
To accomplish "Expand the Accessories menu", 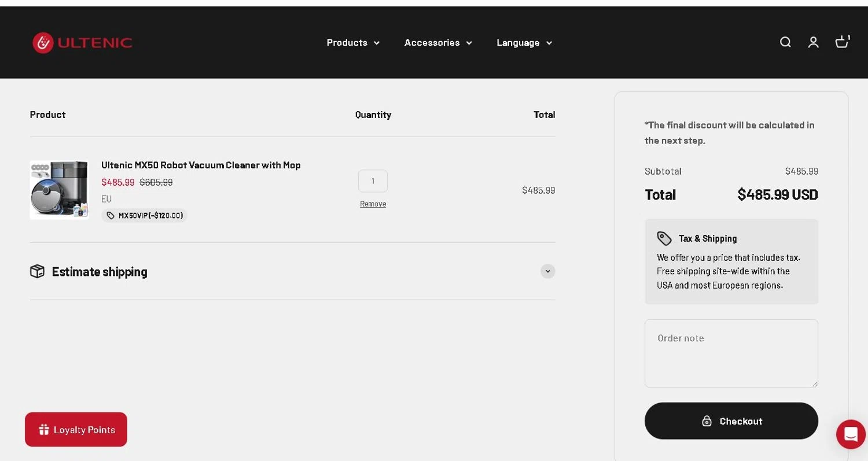I will coord(438,43).
